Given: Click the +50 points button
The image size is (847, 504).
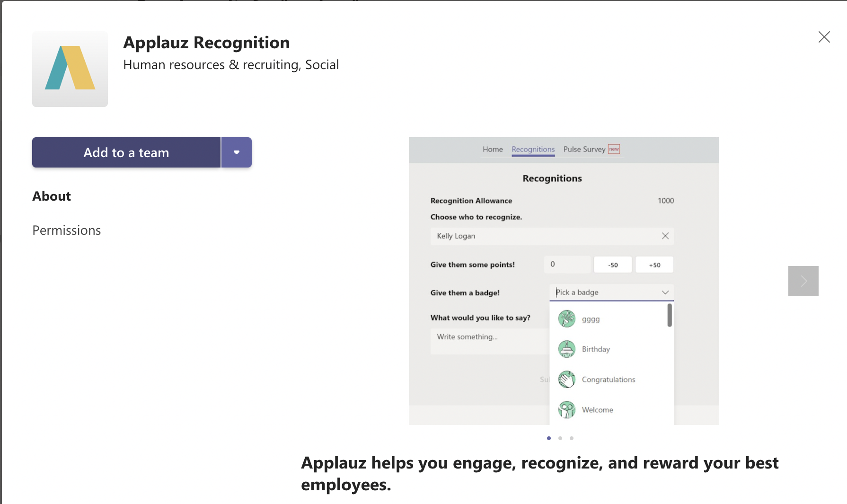Looking at the screenshot, I should pyautogui.click(x=654, y=265).
